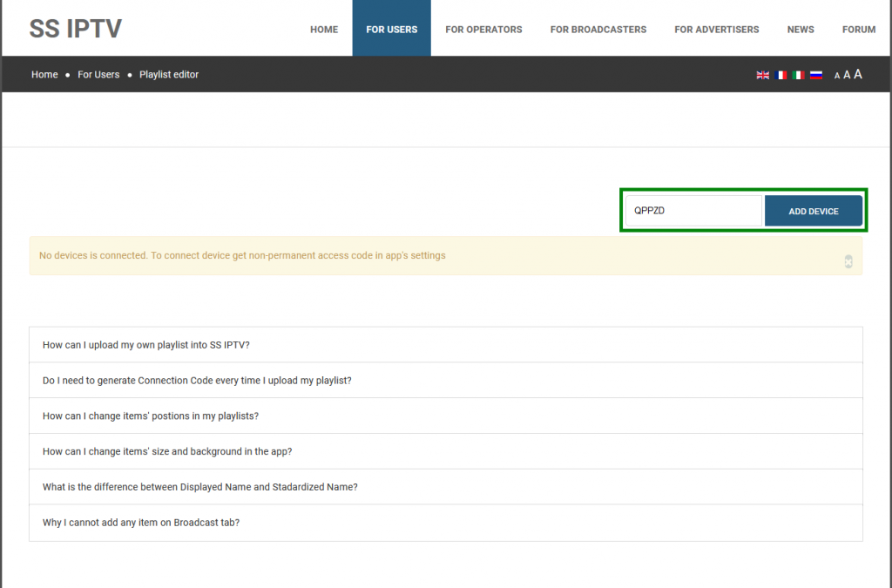Viewport: 892px width, 588px height.
Task: Focus the connection code input field
Action: (693, 211)
